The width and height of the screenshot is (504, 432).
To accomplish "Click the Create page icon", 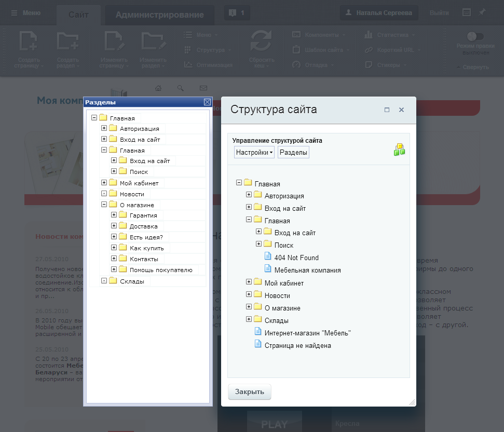I will tap(29, 42).
